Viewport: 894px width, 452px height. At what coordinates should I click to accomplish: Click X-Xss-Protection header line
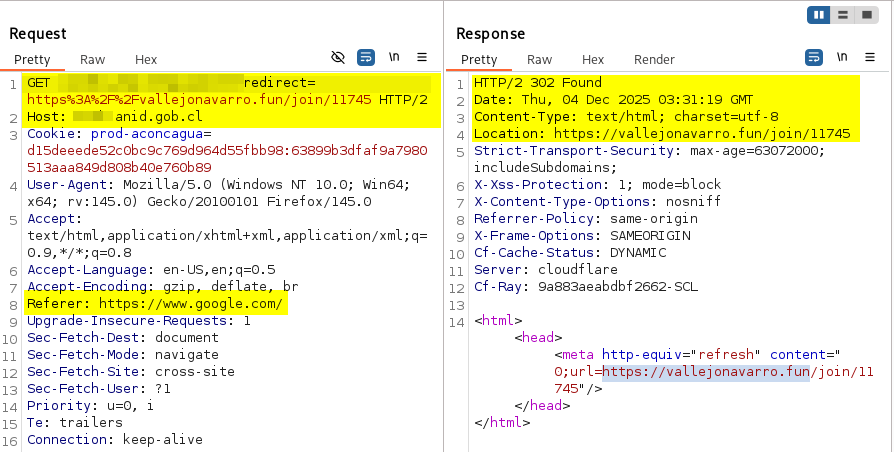tap(598, 185)
